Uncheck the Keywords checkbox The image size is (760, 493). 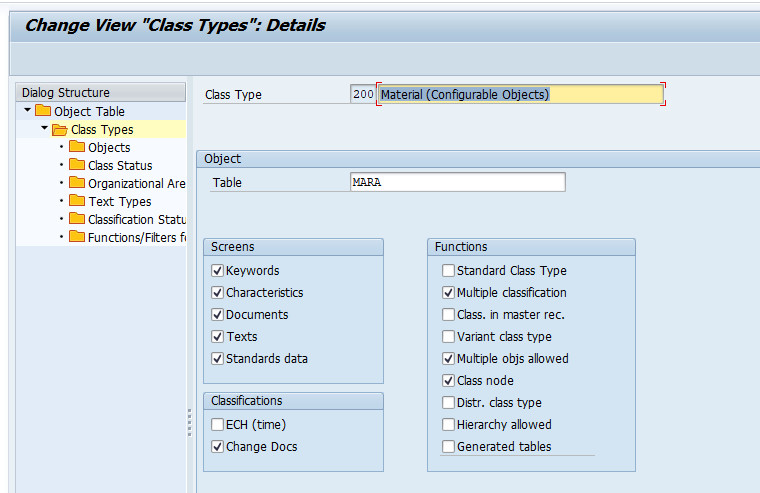pyautogui.click(x=217, y=271)
